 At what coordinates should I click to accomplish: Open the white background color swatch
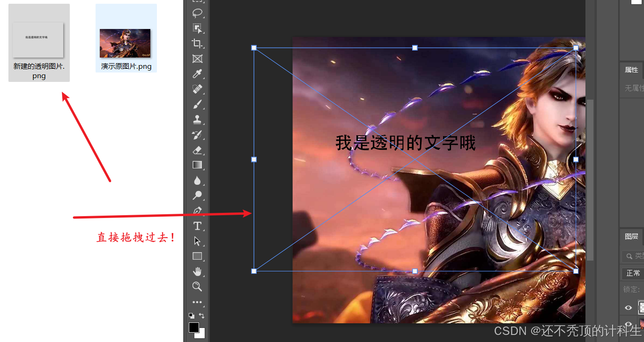coord(201,334)
